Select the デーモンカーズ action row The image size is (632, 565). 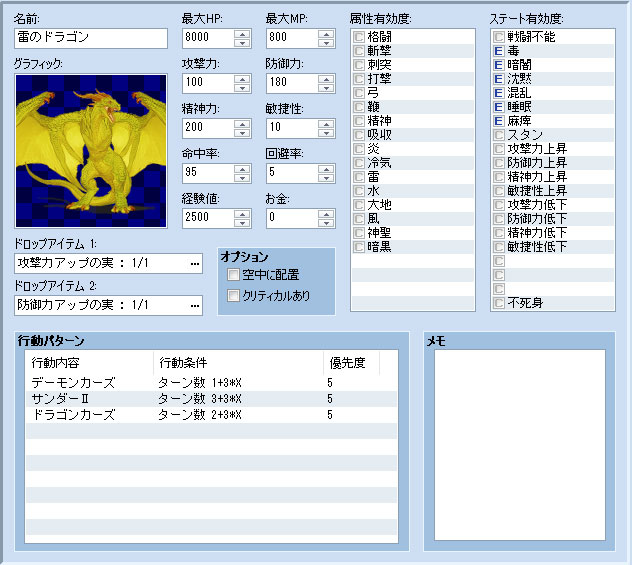[x=73, y=383]
